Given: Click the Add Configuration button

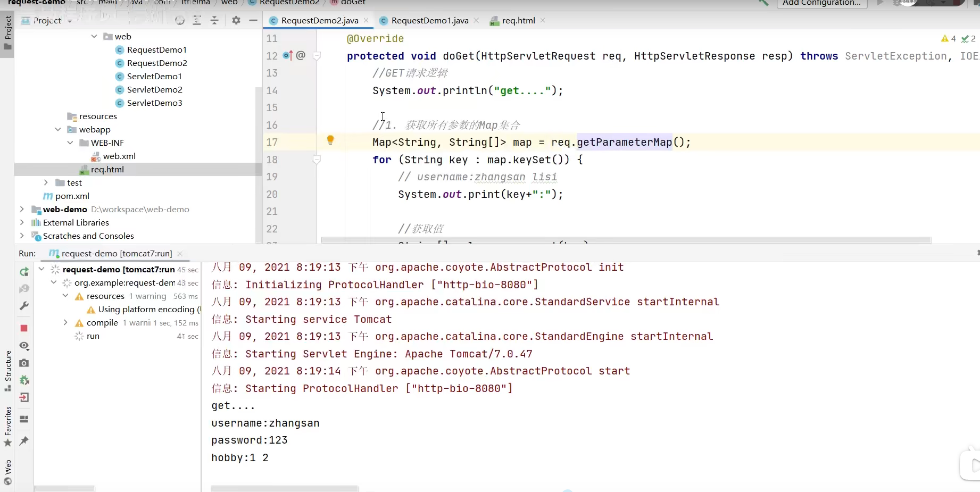Looking at the screenshot, I should (x=821, y=3).
